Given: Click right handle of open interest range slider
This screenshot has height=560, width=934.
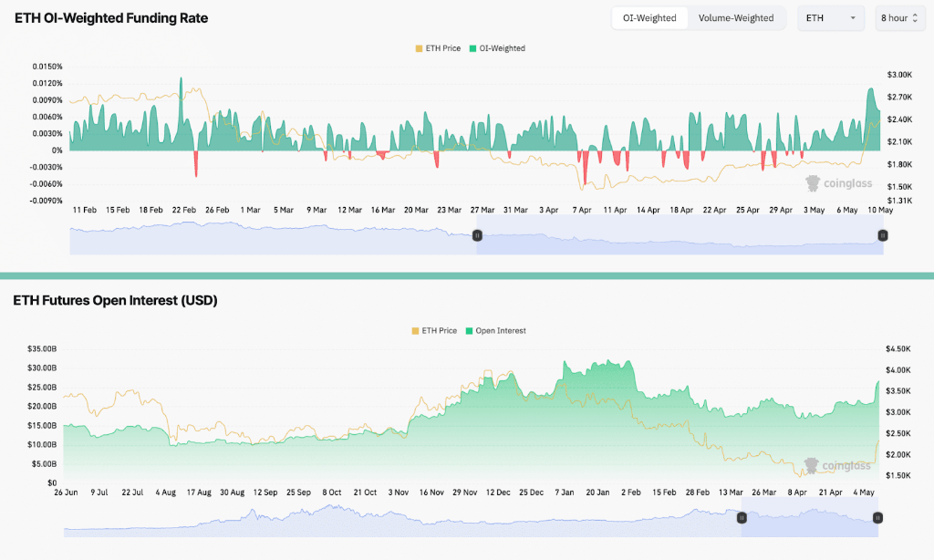Looking at the screenshot, I should click(877, 517).
